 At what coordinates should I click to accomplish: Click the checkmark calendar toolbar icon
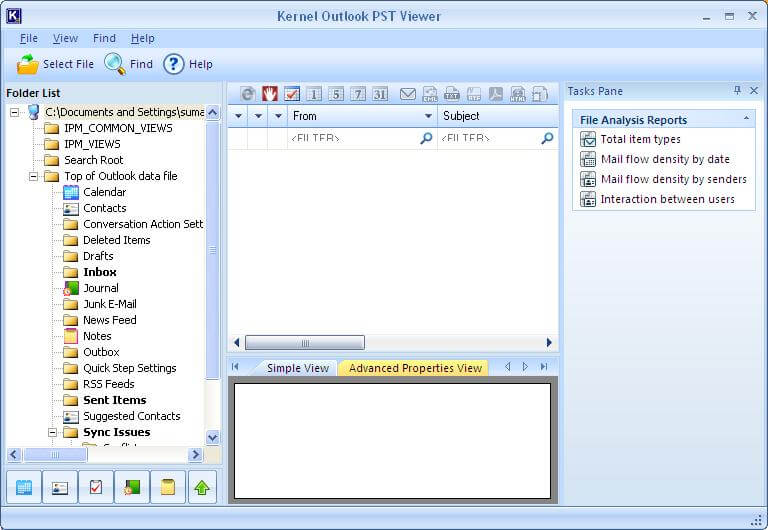[x=292, y=94]
